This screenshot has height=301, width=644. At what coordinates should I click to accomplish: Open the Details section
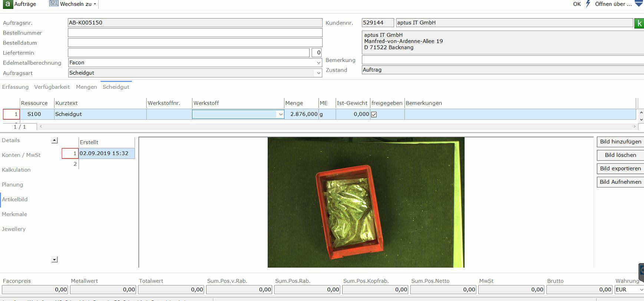click(x=11, y=140)
